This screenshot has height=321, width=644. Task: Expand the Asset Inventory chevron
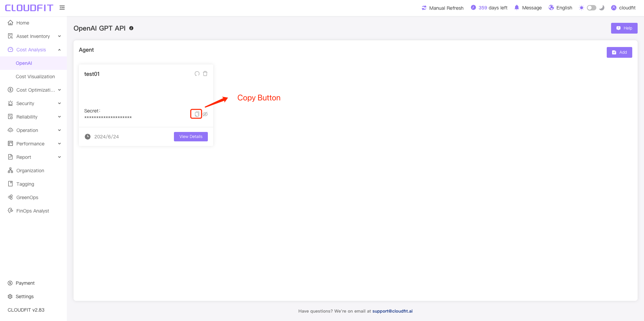pyautogui.click(x=59, y=36)
